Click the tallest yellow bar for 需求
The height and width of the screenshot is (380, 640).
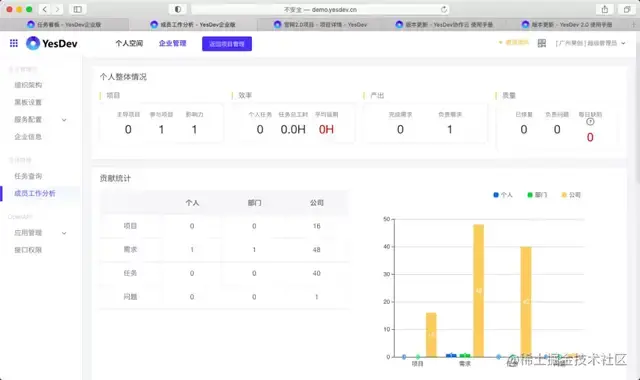pos(478,291)
